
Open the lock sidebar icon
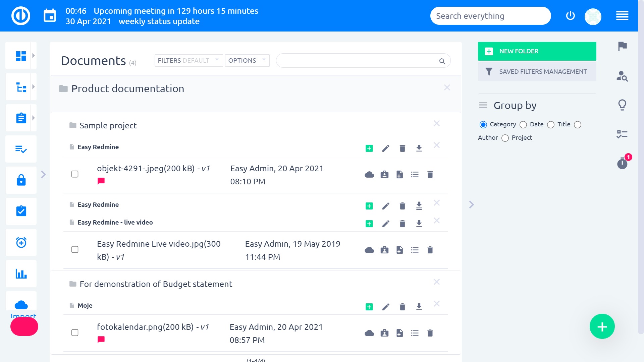[21, 180]
